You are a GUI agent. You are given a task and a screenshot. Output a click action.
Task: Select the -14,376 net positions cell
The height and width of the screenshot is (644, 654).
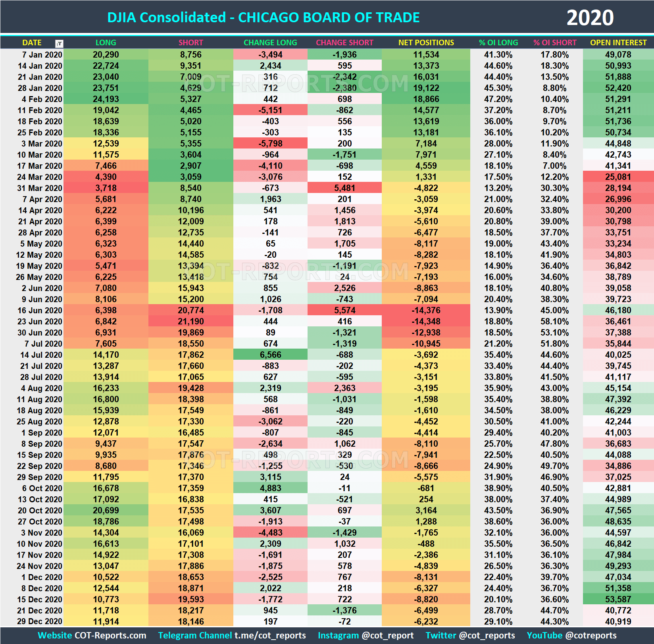pos(425,310)
